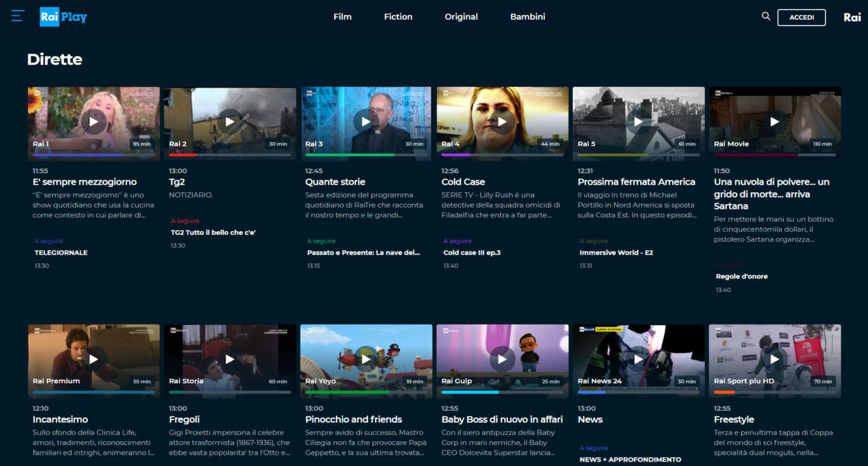868x466 pixels.
Task: Click the 61 min duration badge
Action: [x=687, y=144]
